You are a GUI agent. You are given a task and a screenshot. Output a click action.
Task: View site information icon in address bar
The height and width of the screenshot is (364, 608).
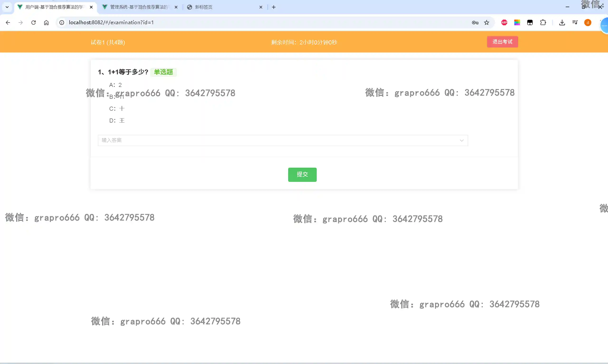[x=62, y=23]
